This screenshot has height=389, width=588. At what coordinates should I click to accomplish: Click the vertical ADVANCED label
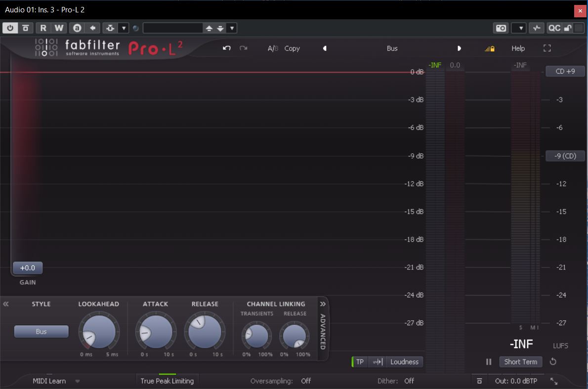point(323,332)
